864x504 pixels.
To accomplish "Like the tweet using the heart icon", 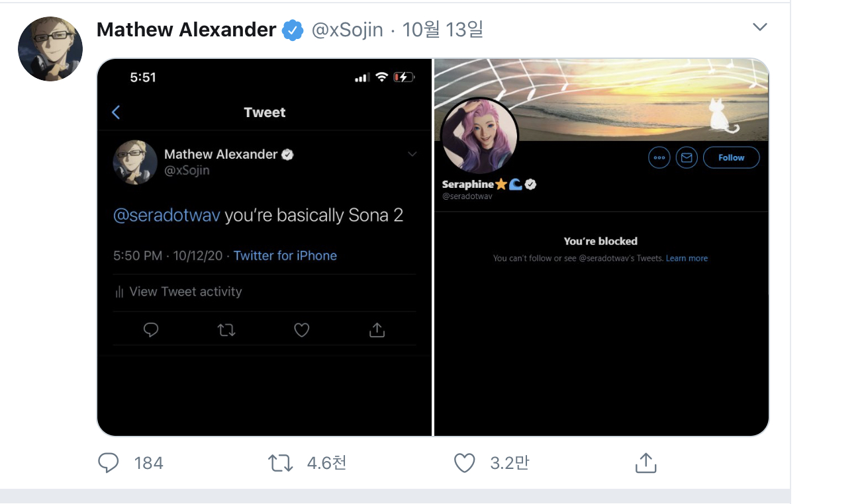I will tap(465, 463).
